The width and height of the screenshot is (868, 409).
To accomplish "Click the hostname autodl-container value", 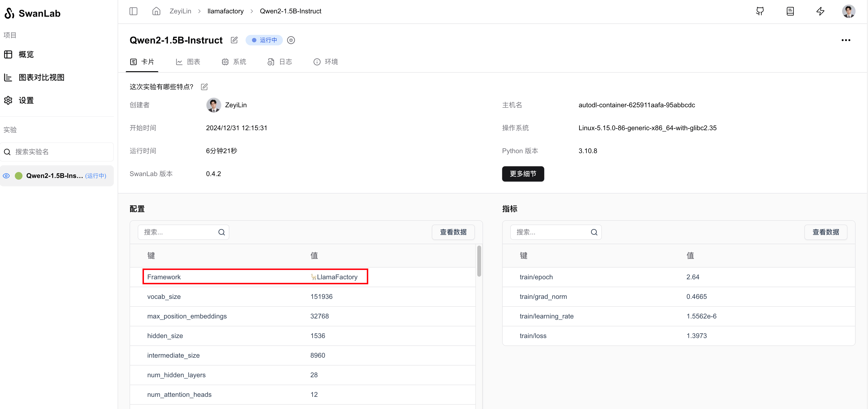I will (x=637, y=105).
